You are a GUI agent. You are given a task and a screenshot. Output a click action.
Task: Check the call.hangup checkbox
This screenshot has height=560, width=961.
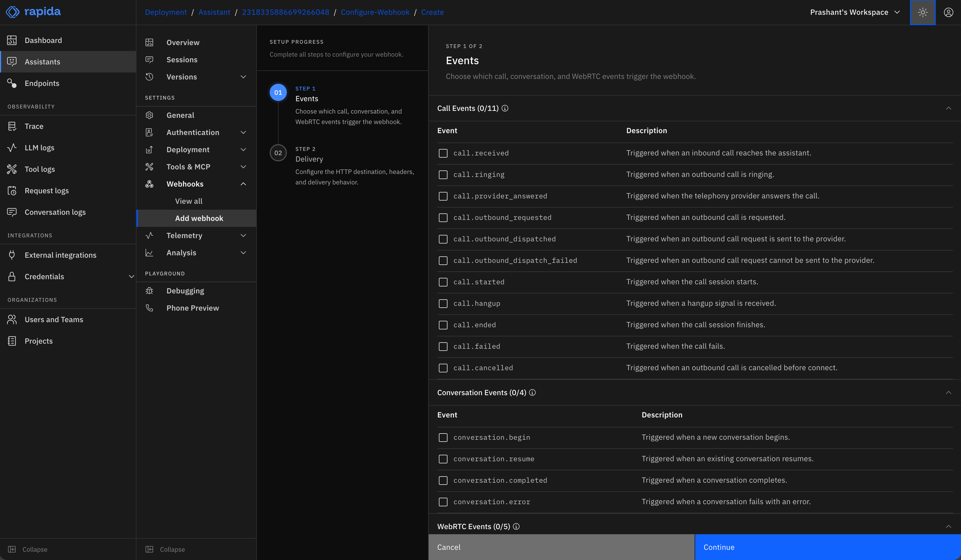[x=443, y=303]
